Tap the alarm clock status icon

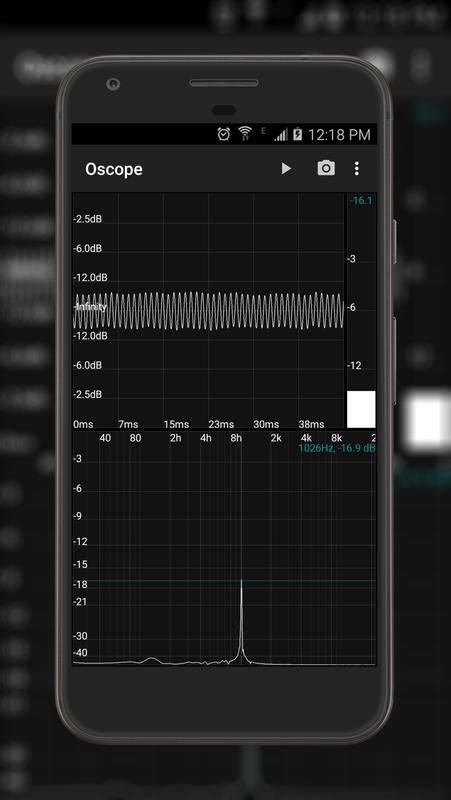point(224,134)
